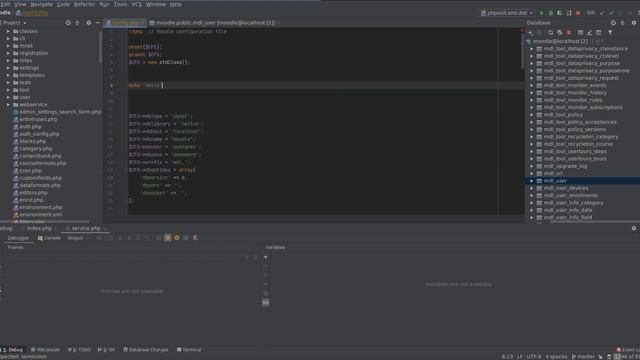
Task: Click the Edit pencil icon in Database toolbar
Action: pyautogui.click(x=589, y=33)
